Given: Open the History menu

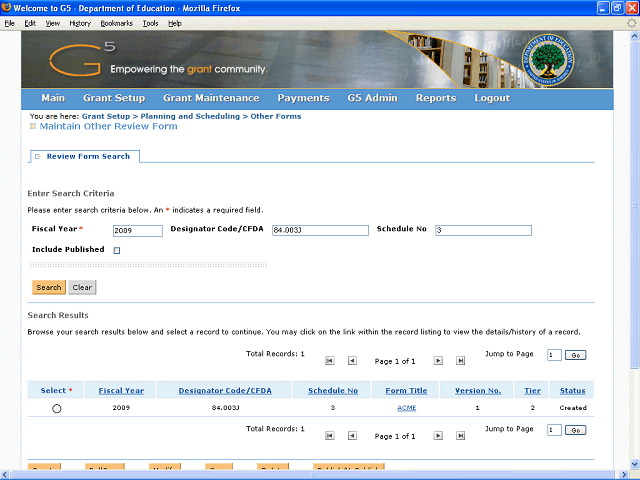Looking at the screenshot, I should [x=80, y=23].
